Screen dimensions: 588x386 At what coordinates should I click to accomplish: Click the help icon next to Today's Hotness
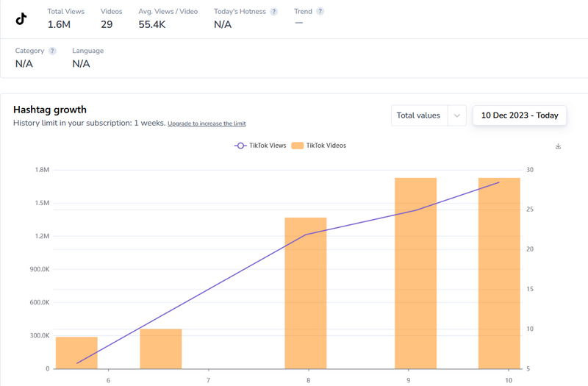(274, 12)
